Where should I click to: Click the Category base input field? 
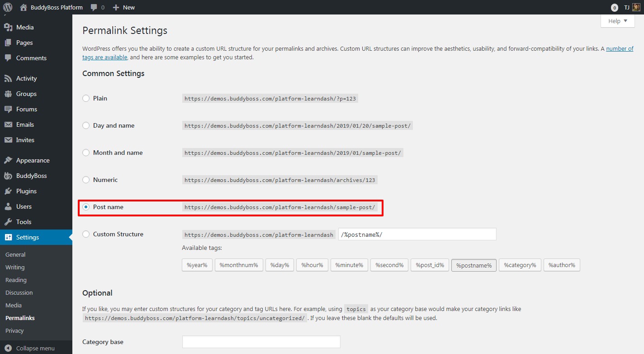261,342
